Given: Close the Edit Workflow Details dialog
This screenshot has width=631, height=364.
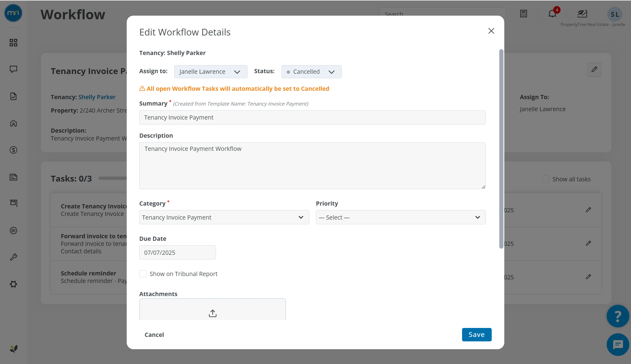Looking at the screenshot, I should (x=491, y=31).
